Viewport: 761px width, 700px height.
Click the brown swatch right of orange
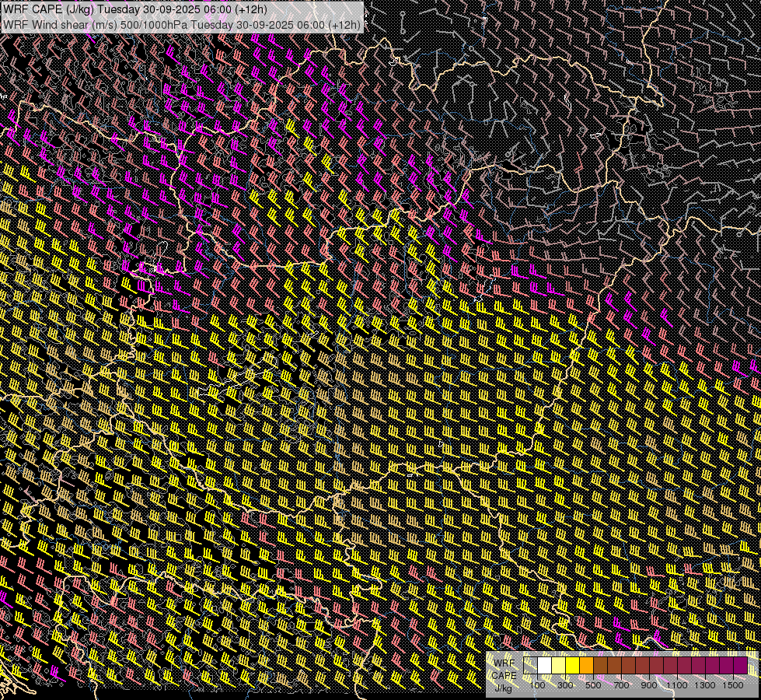(x=601, y=666)
